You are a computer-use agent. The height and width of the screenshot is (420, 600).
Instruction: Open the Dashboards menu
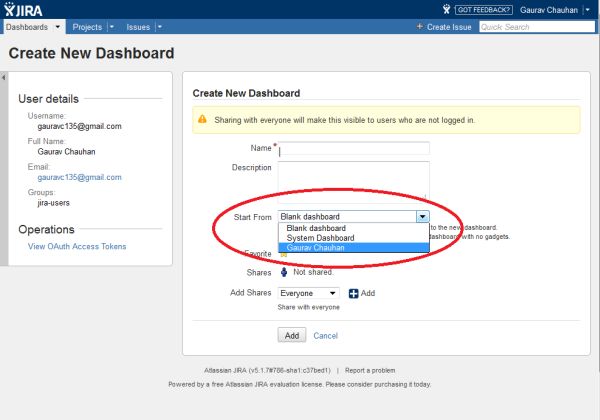(x=27, y=27)
